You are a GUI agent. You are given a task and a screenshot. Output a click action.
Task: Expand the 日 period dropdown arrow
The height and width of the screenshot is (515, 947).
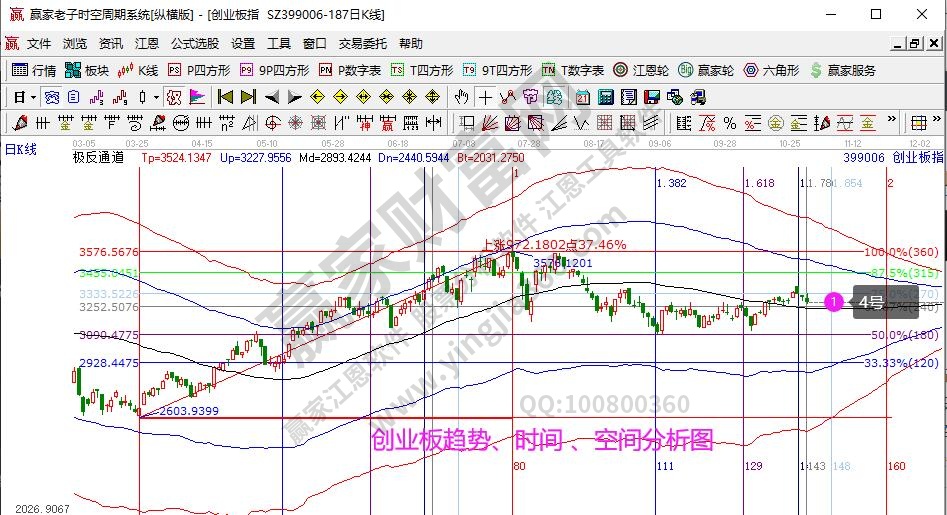pyautogui.click(x=33, y=97)
